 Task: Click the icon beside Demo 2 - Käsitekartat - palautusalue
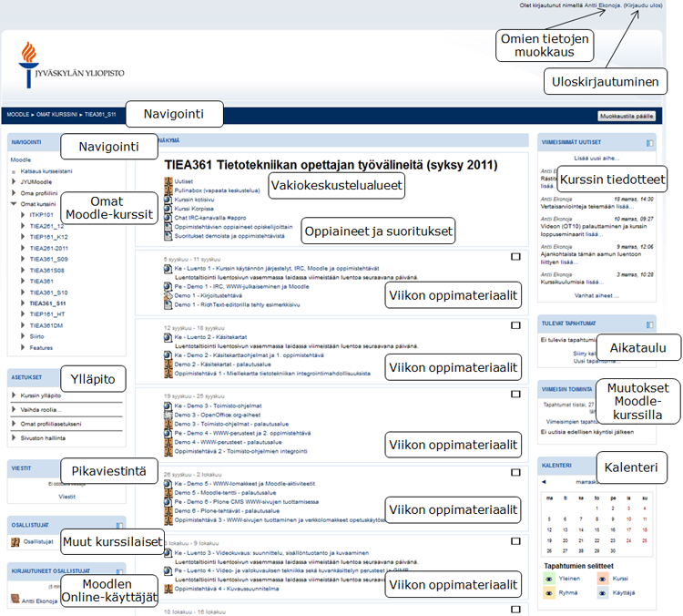(x=168, y=364)
